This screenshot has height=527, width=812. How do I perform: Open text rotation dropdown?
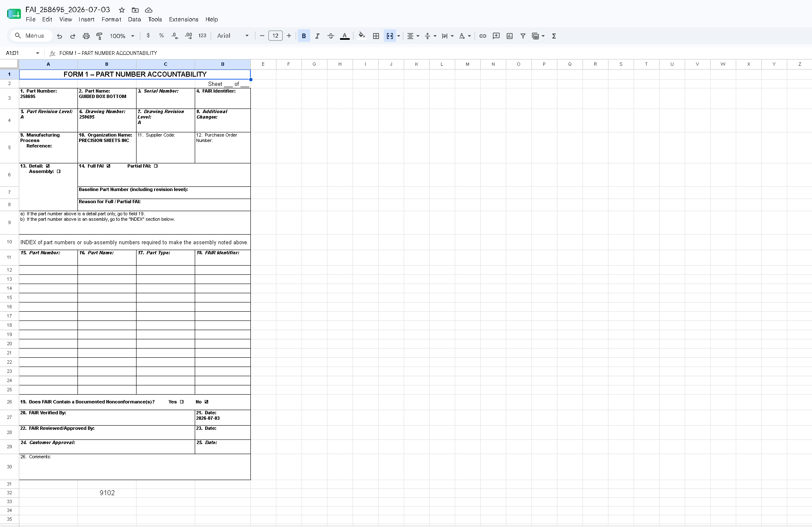click(x=465, y=36)
